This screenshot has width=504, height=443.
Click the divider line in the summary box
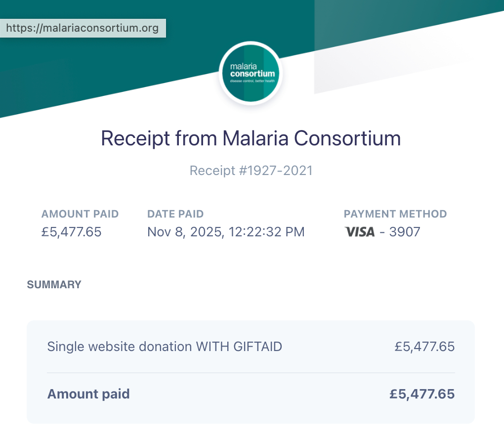tap(251, 372)
